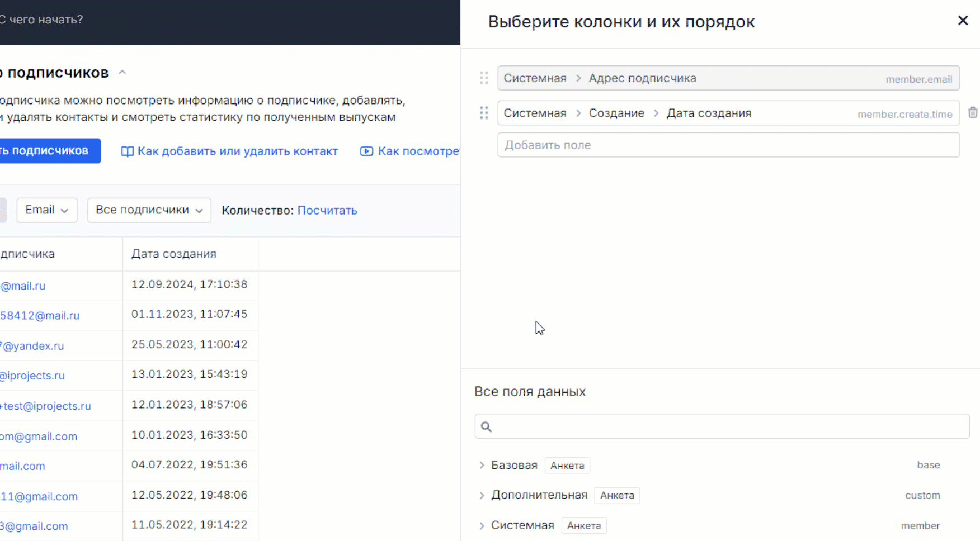
Task: Close the column selection panel
Action: tap(963, 20)
